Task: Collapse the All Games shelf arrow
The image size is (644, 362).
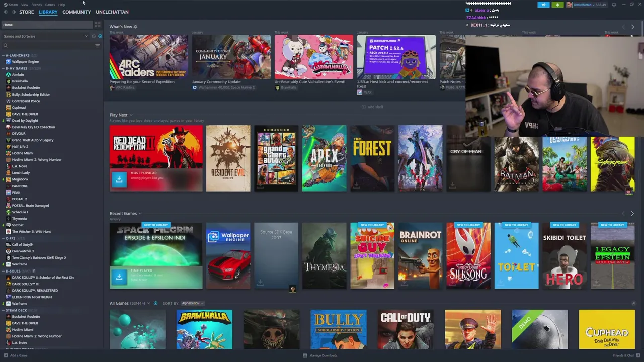Action: [633, 303]
